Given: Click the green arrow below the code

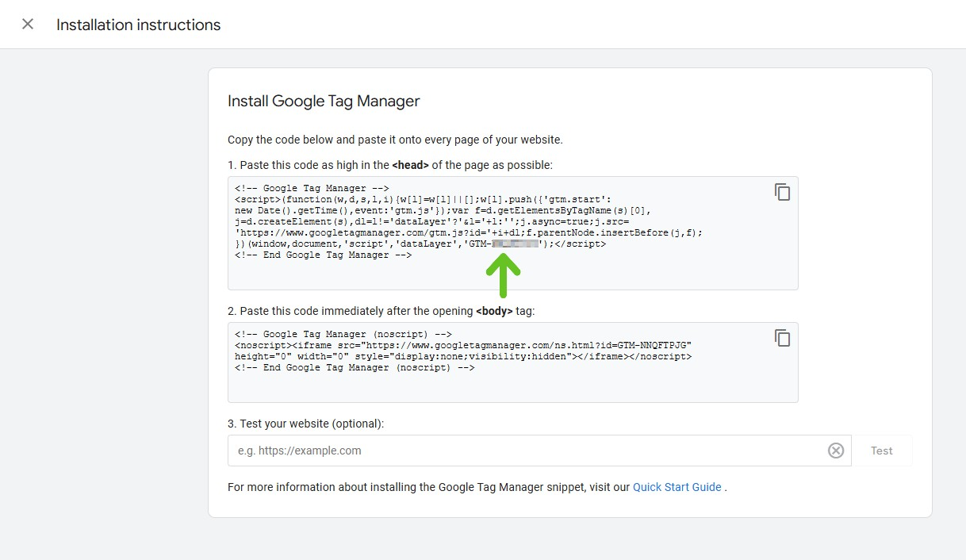Looking at the screenshot, I should coord(503,274).
